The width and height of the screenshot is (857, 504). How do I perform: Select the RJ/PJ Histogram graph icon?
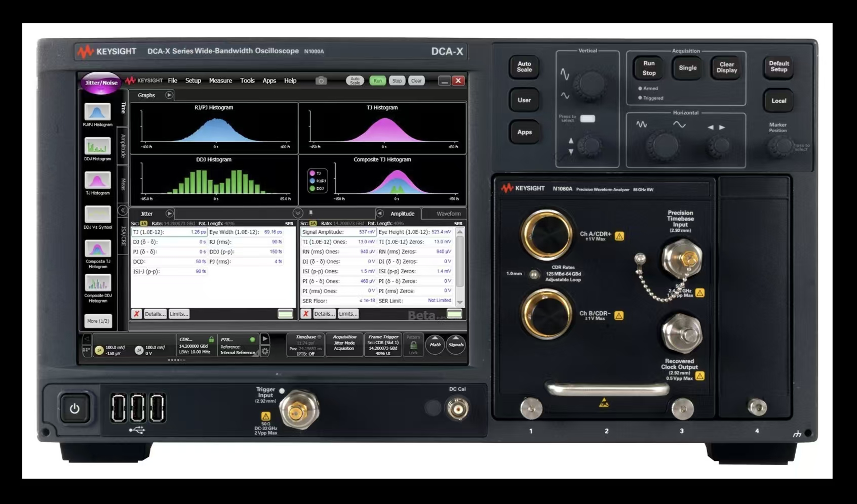click(97, 112)
